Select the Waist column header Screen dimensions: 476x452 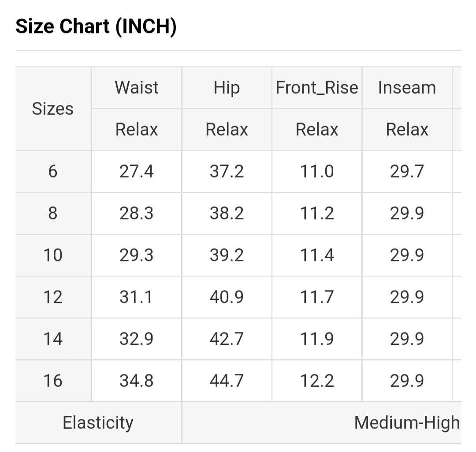[137, 87]
